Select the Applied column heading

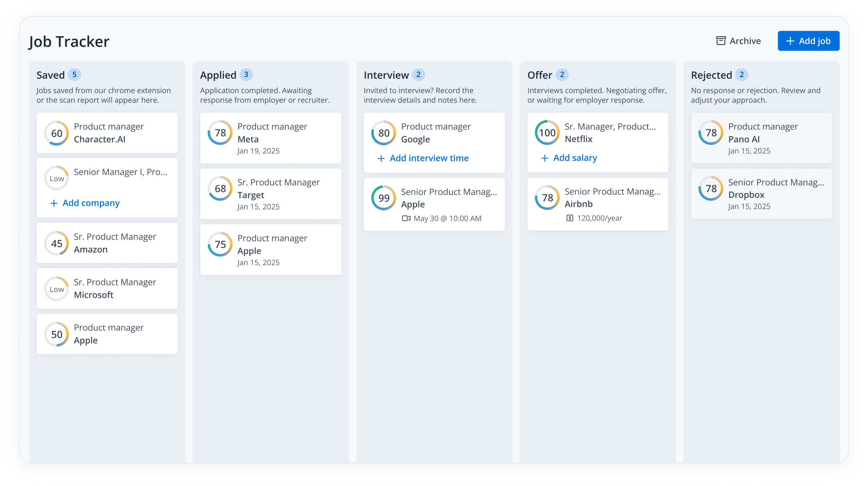218,75
